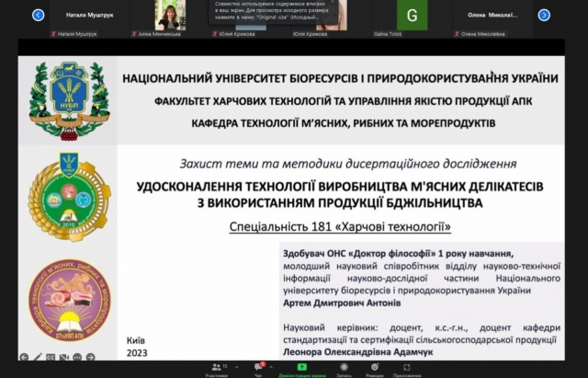Toggle subtitles CC icon in slideshow controls

pyautogui.click(x=51, y=357)
